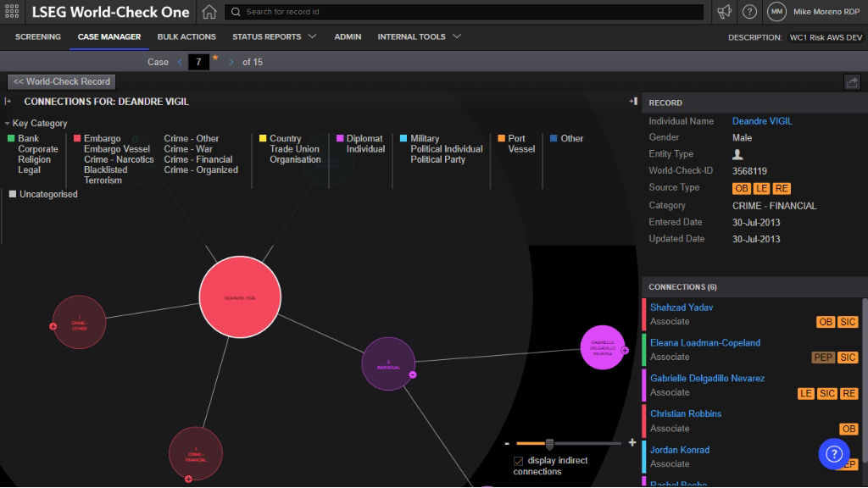The width and height of the screenshot is (868, 488).
Task: Expand the Crime - Financial node group
Action: (x=188, y=479)
